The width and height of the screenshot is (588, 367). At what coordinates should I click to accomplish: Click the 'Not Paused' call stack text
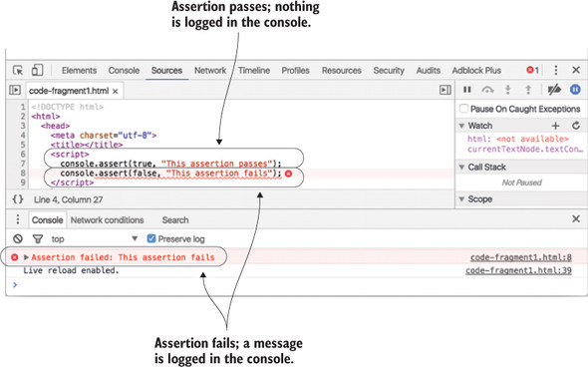pos(521,183)
